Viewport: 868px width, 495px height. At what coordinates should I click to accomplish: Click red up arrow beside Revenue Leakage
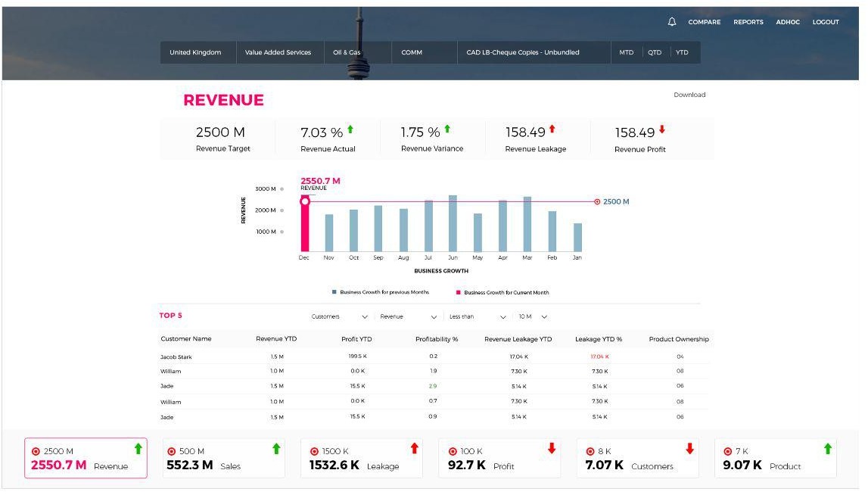[x=552, y=129]
